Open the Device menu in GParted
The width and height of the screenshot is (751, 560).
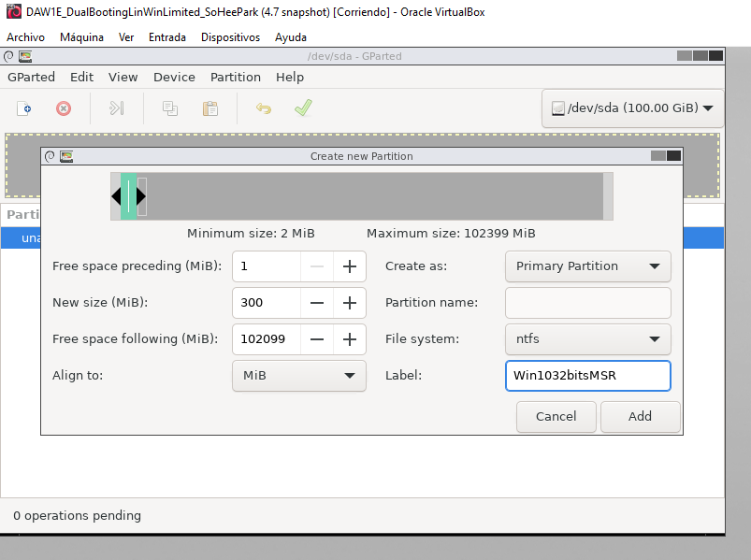pos(174,77)
